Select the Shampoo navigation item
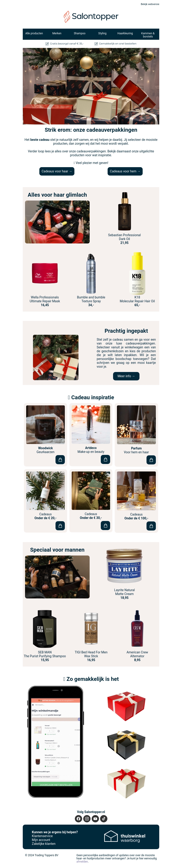The width and height of the screenshot is (182, 868). (80, 33)
